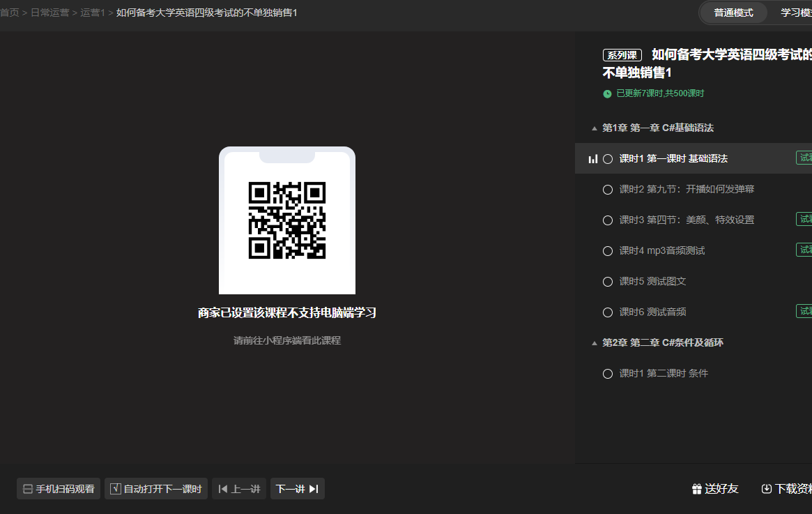Screen dimensions: 812x514
Task: Open lesson 课时3 第四节：美颜、特效设置
Action: [x=687, y=220]
